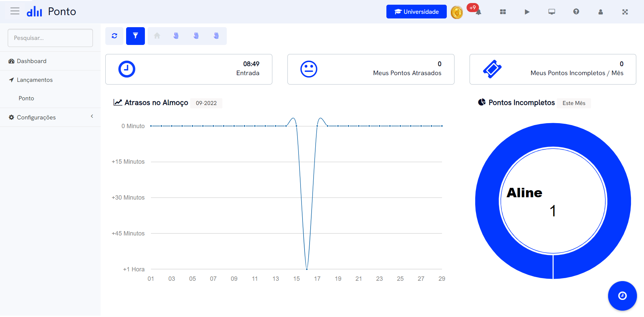Click the Configurações gear icon
This screenshot has height=317, width=644.
click(11, 117)
